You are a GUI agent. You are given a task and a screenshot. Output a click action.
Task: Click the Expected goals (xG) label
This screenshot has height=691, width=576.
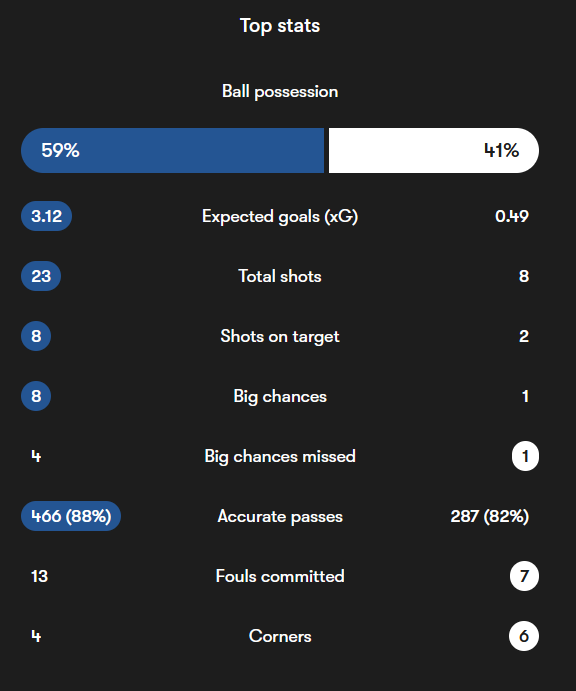point(280,216)
